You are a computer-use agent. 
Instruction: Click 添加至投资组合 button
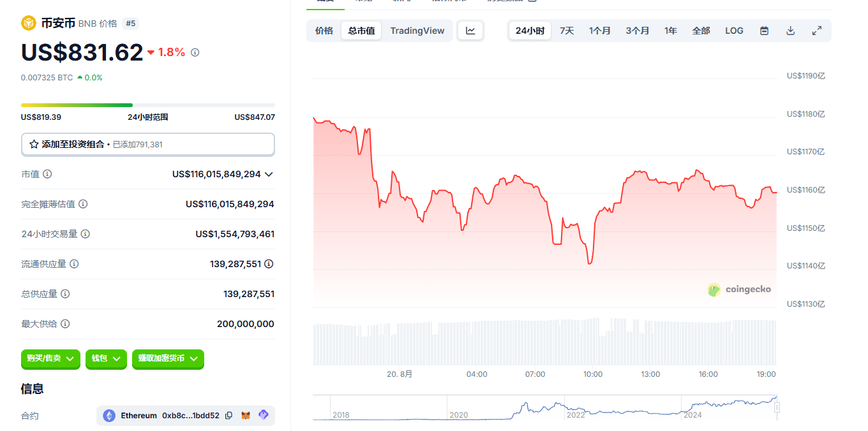click(x=148, y=145)
